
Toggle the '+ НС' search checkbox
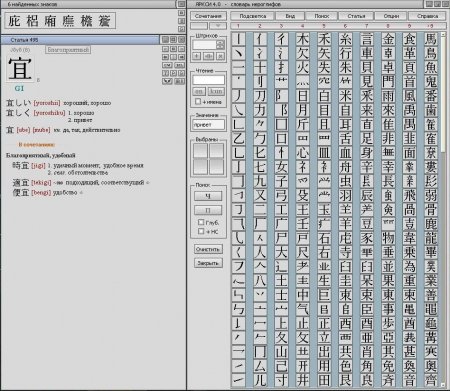(x=201, y=231)
